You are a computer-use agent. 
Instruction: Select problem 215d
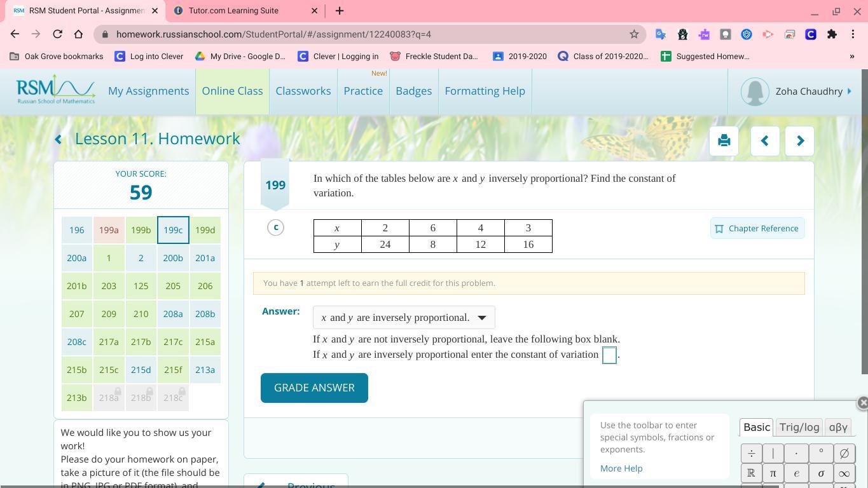point(141,370)
